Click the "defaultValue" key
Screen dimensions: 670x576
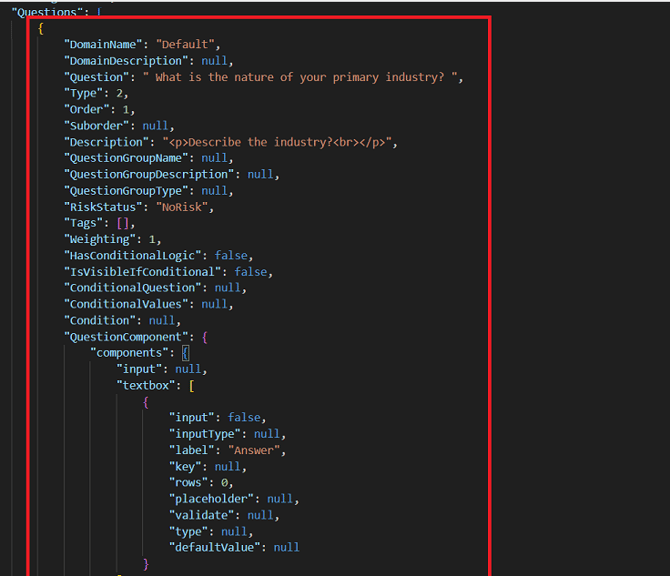215,547
